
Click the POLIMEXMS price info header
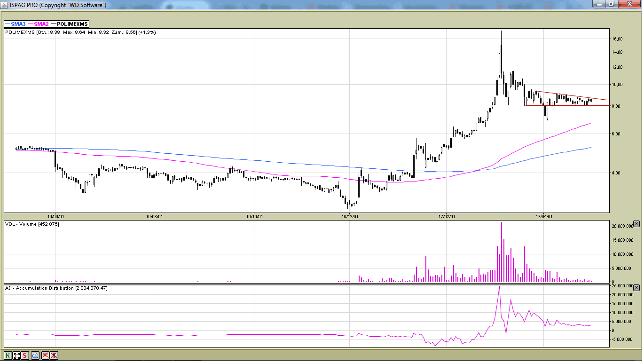pos(80,32)
